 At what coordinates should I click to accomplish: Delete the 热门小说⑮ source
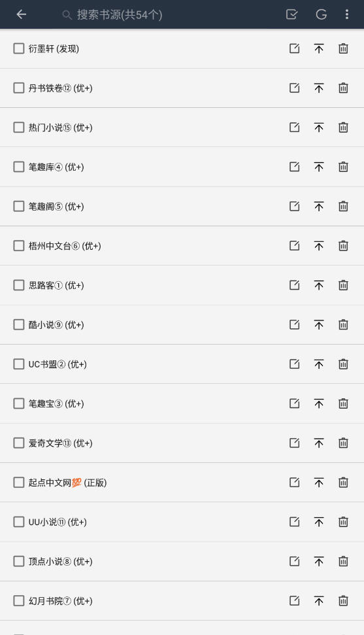343,127
